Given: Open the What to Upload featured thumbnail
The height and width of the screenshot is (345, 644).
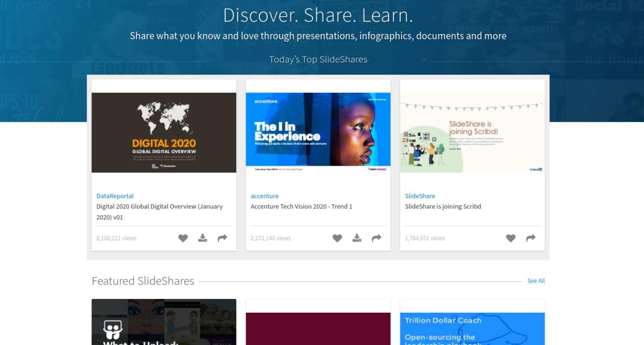Looking at the screenshot, I should tap(164, 322).
